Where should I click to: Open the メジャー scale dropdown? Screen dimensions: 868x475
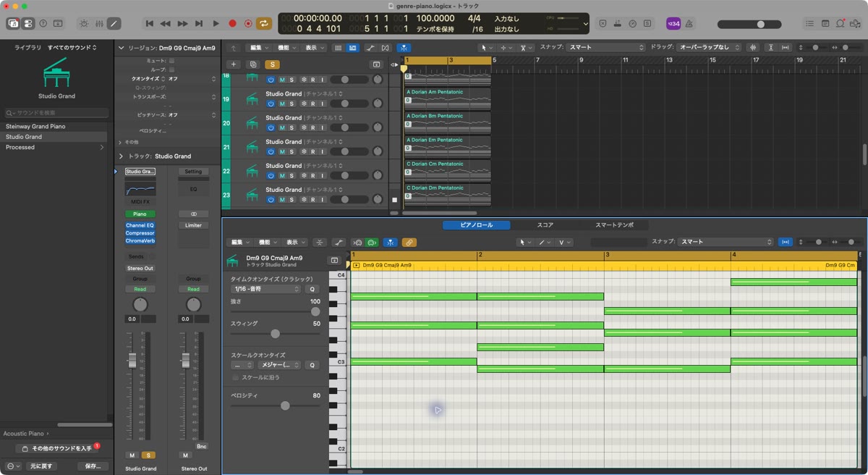coord(279,365)
